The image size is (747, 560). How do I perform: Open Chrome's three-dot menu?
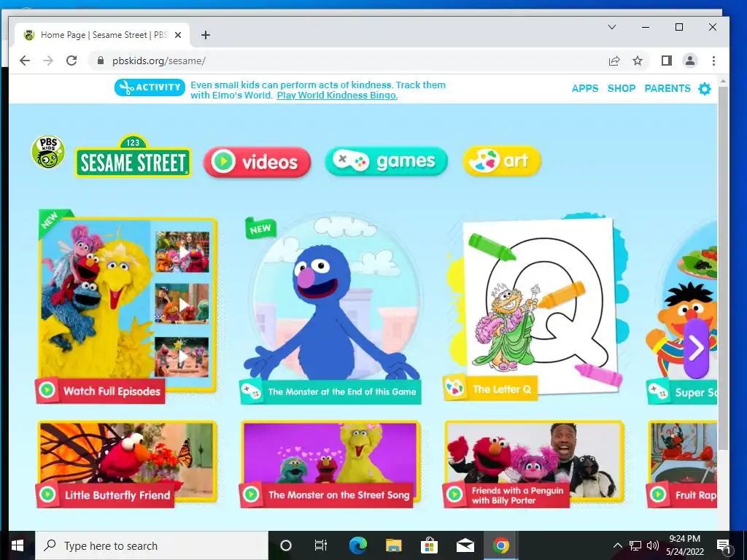[713, 61]
